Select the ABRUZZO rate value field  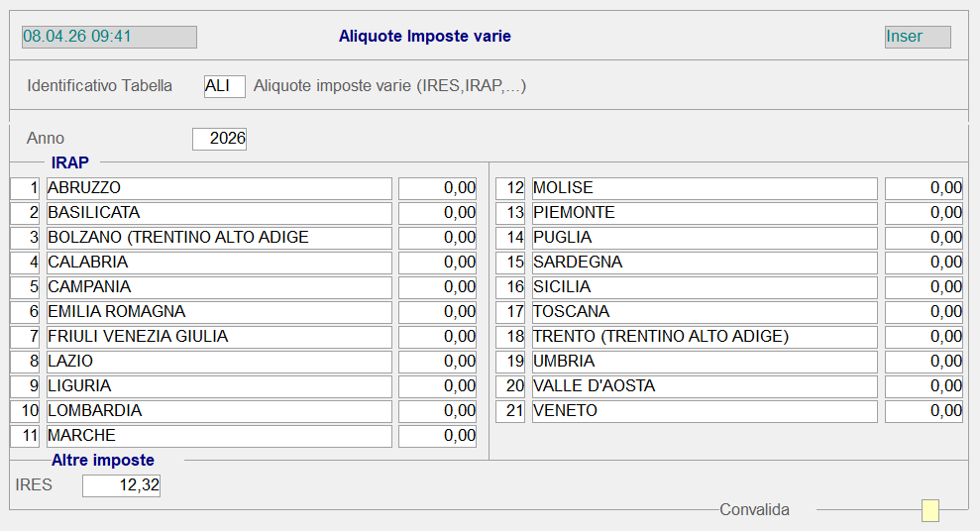[437, 188]
